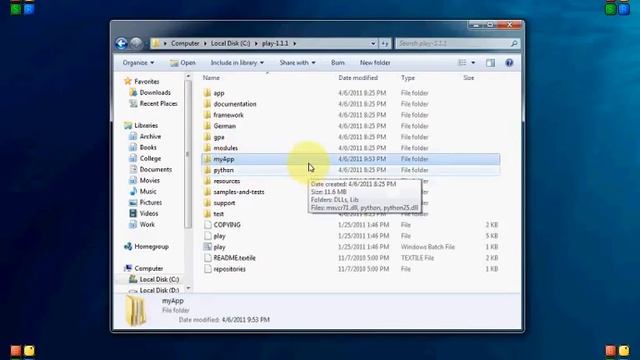
Task: Select Libraries in navigation pane
Action: click(146, 126)
